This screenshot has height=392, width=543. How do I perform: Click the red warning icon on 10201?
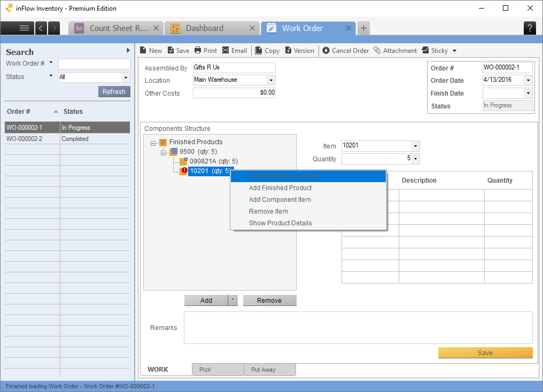click(x=184, y=170)
